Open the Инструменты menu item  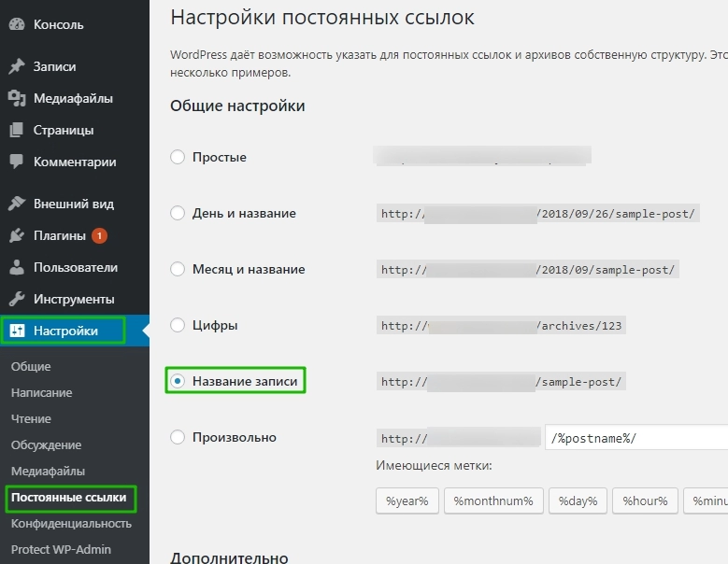pos(75,299)
